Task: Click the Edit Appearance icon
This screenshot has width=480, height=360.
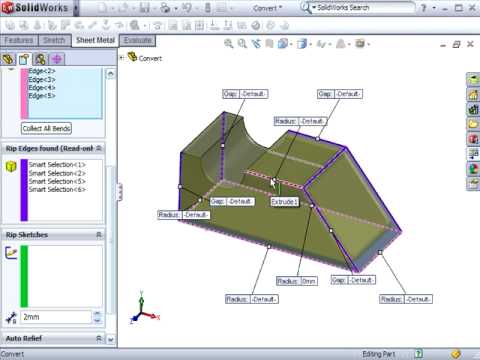Action: pyautogui.click(x=340, y=44)
